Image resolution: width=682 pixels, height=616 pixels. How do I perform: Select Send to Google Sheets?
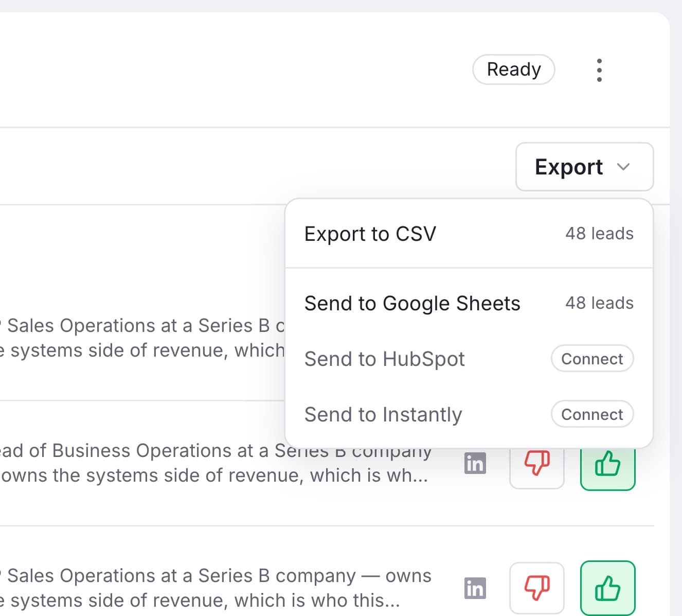click(469, 303)
